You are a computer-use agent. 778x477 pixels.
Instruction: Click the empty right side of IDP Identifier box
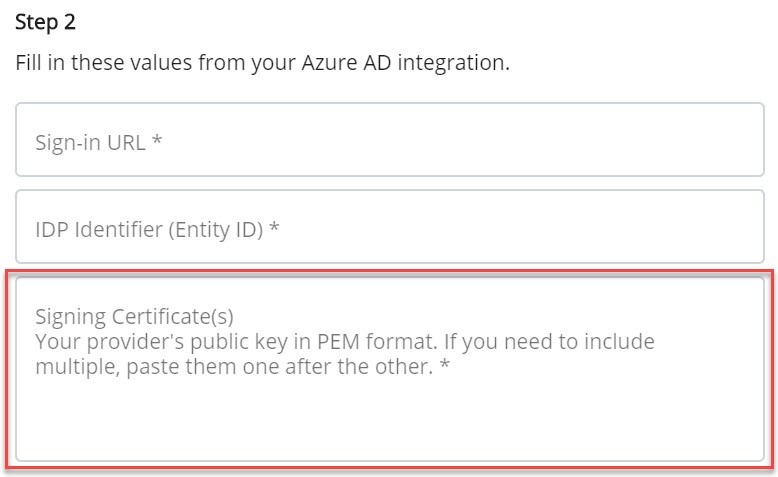[546, 226]
